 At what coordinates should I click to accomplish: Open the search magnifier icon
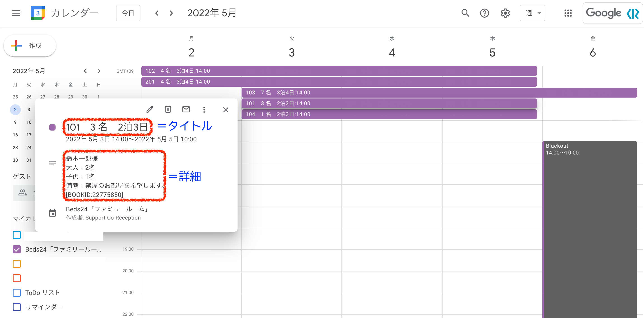coord(465,13)
